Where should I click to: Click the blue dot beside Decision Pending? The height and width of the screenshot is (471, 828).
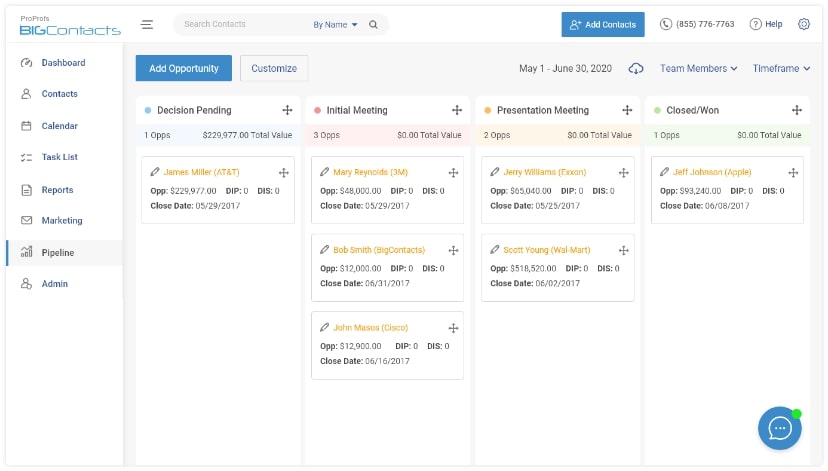coord(148,110)
